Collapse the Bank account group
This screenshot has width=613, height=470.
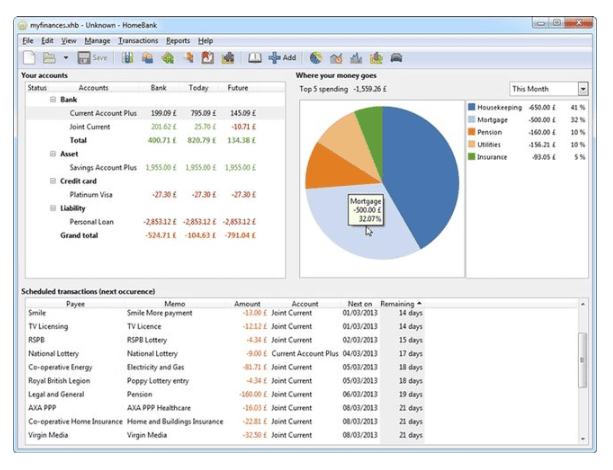click(x=53, y=99)
